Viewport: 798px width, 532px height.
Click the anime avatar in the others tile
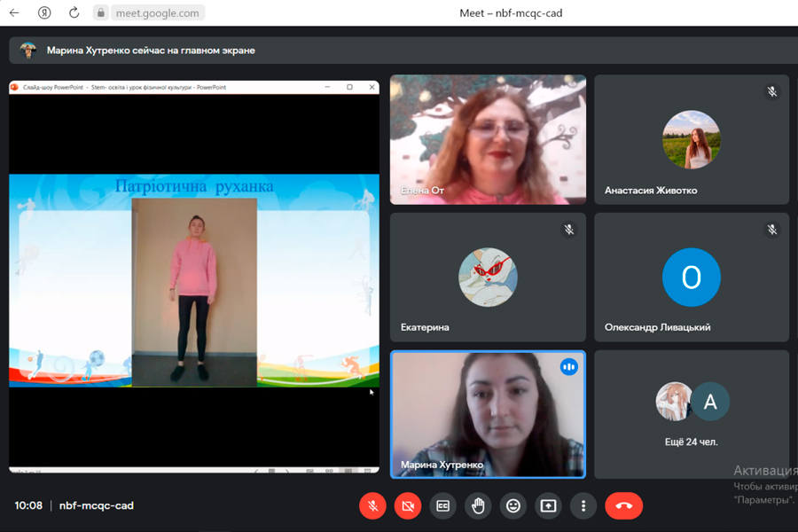coord(673,402)
